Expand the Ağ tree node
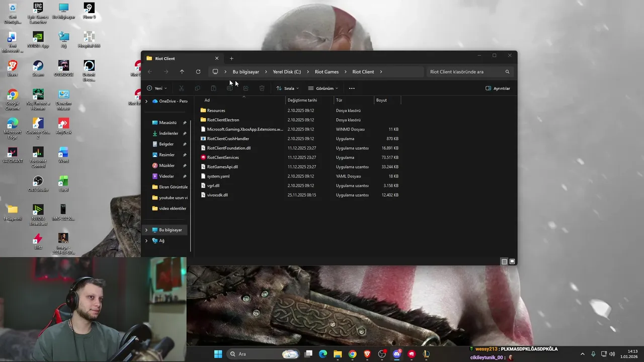The height and width of the screenshot is (362, 644). pos(146,241)
